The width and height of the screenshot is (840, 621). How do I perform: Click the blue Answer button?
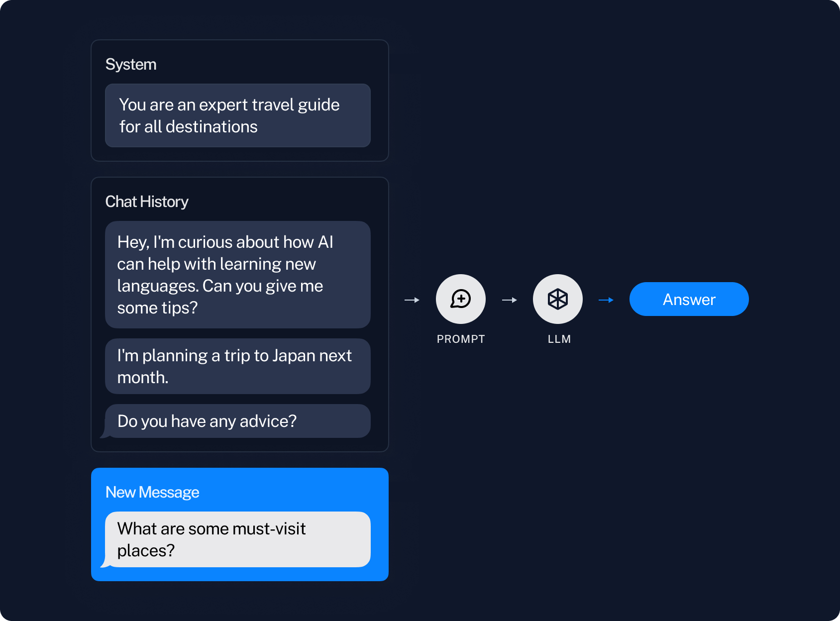click(x=689, y=299)
